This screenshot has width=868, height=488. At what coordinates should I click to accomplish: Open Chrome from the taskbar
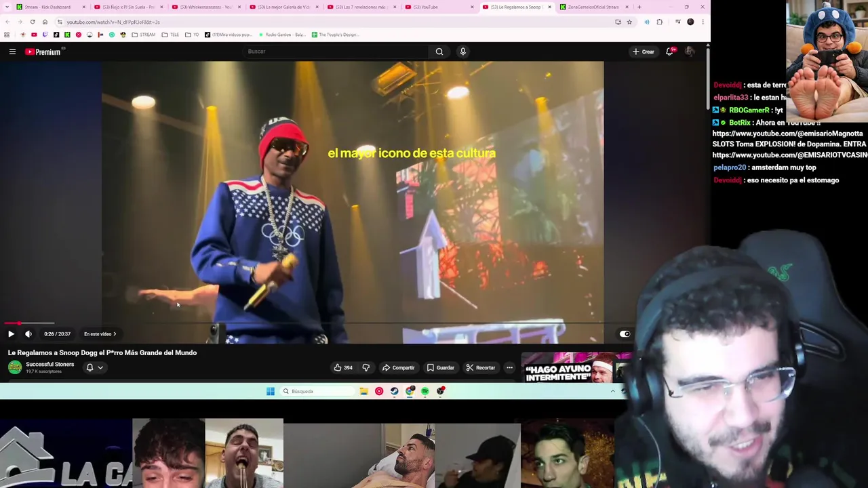(x=410, y=391)
